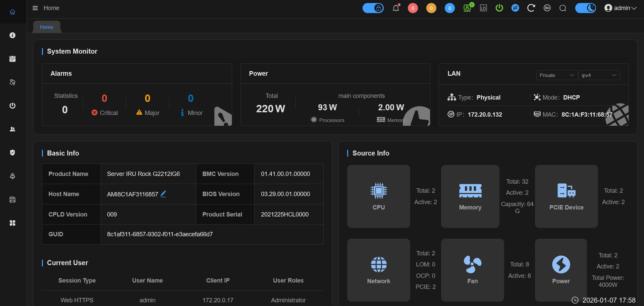Open the power control sidebar icon

(x=12, y=106)
